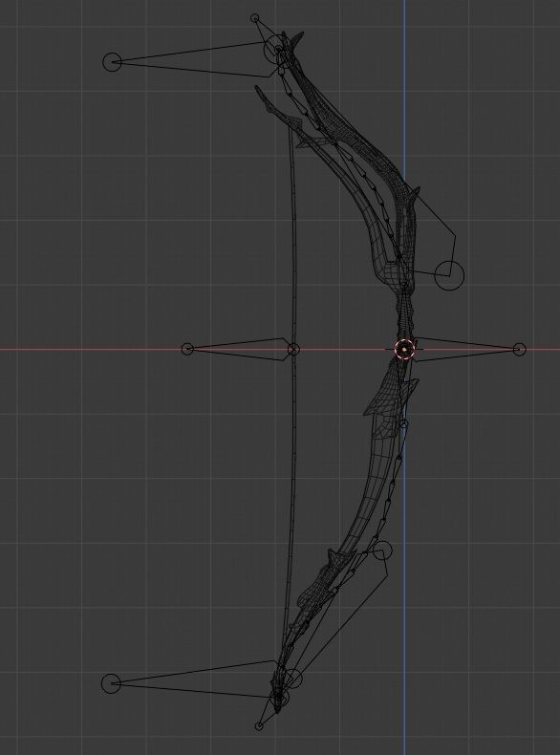Select the small control circle below the lower bow tip
The width and height of the screenshot is (560, 755).
pos(259,725)
